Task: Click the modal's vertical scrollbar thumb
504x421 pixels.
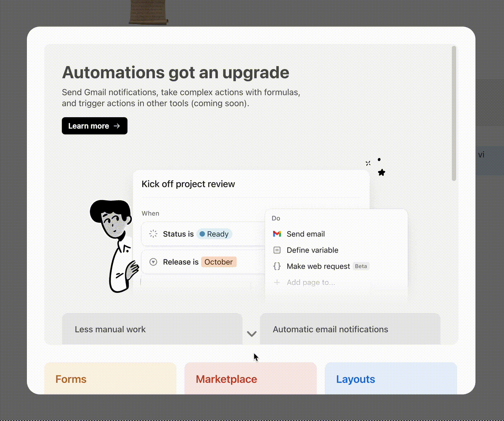Action: 454,113
